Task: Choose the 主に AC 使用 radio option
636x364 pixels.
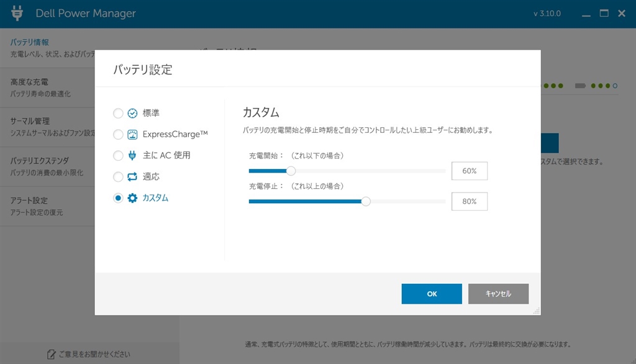Action: tap(118, 155)
